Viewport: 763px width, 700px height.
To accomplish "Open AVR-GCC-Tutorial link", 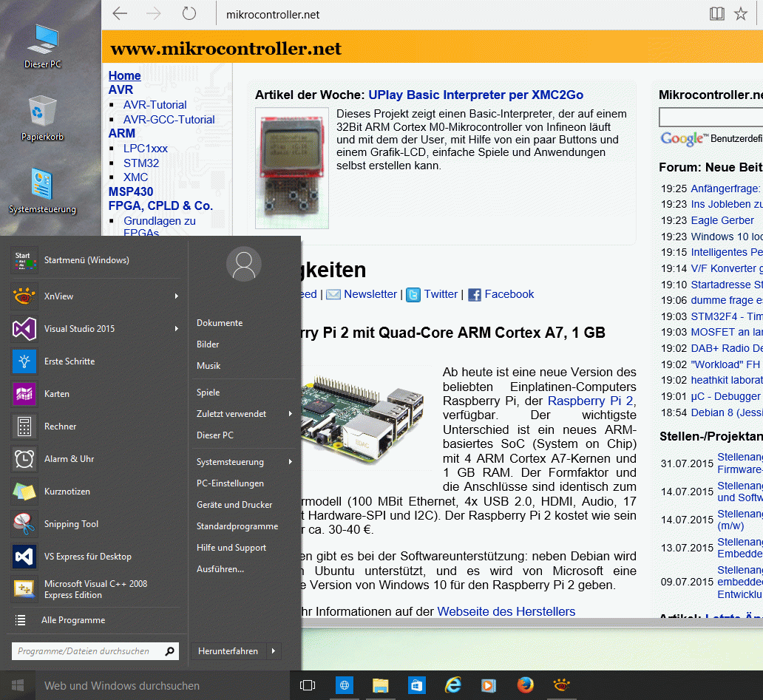I will 169,120.
